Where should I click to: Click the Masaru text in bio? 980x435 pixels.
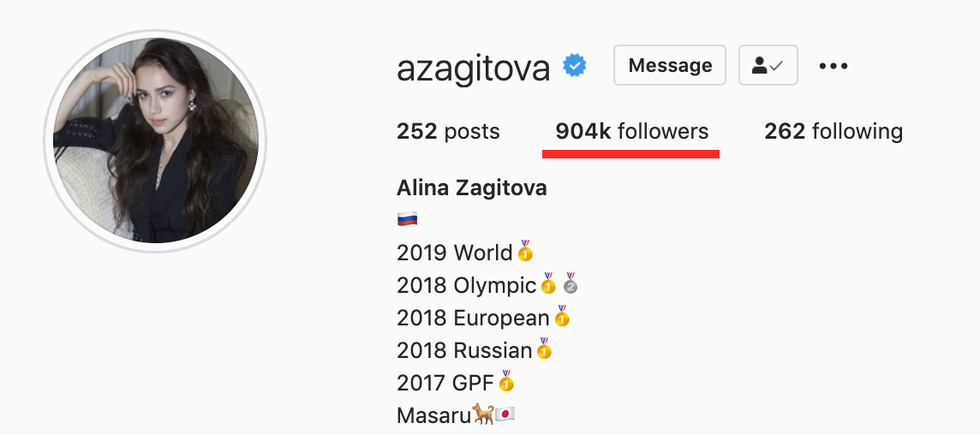[433, 415]
